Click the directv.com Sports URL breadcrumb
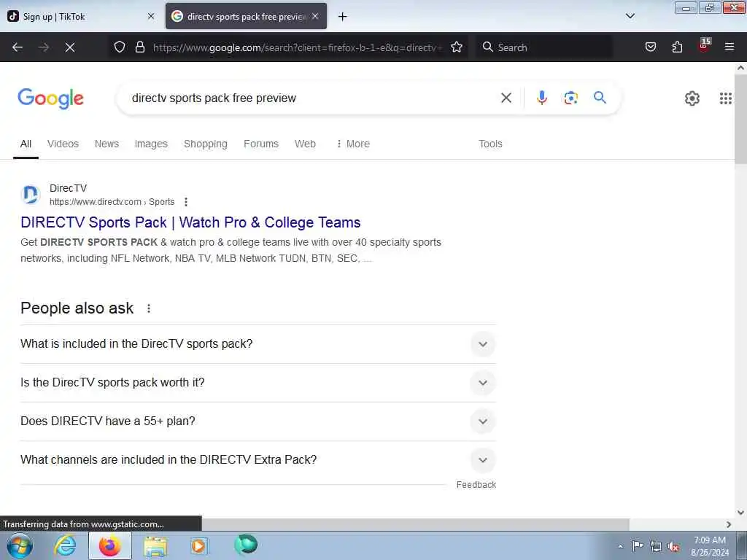The width and height of the screenshot is (747, 560). (112, 202)
